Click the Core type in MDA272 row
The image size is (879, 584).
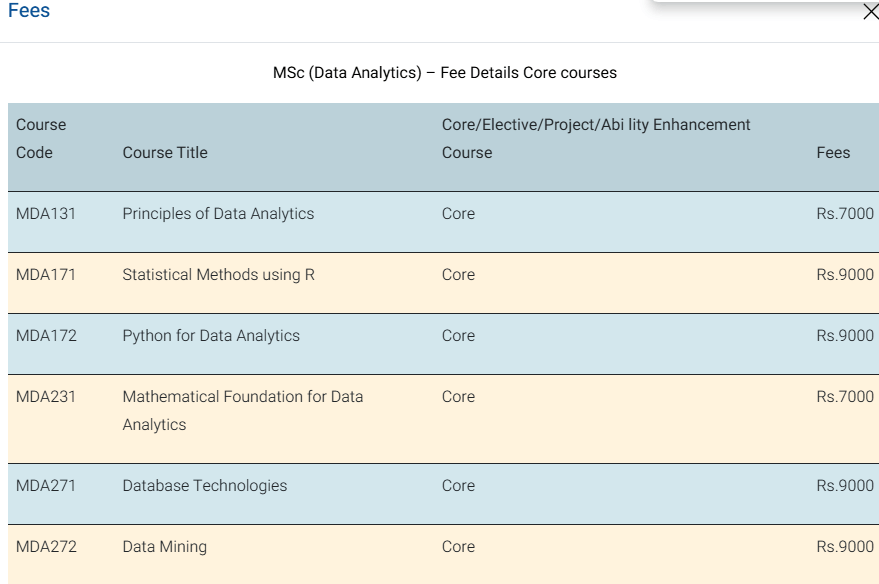point(458,547)
